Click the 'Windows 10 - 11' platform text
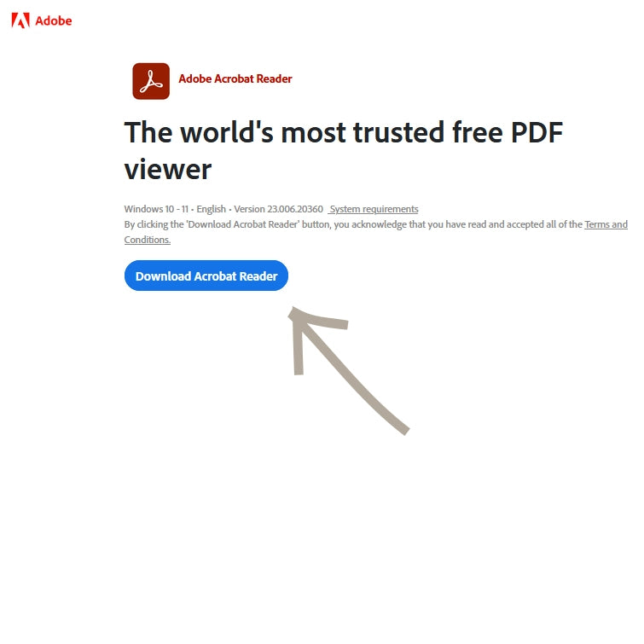The height and width of the screenshot is (644, 644). pyautogui.click(x=156, y=209)
